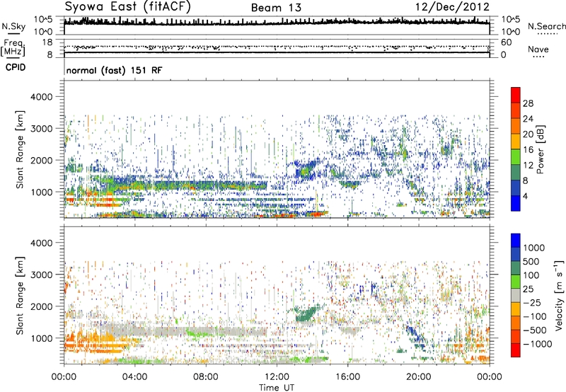
Task: Click the "Slant Range [km]" label of velocity panel
Action: tap(20, 295)
